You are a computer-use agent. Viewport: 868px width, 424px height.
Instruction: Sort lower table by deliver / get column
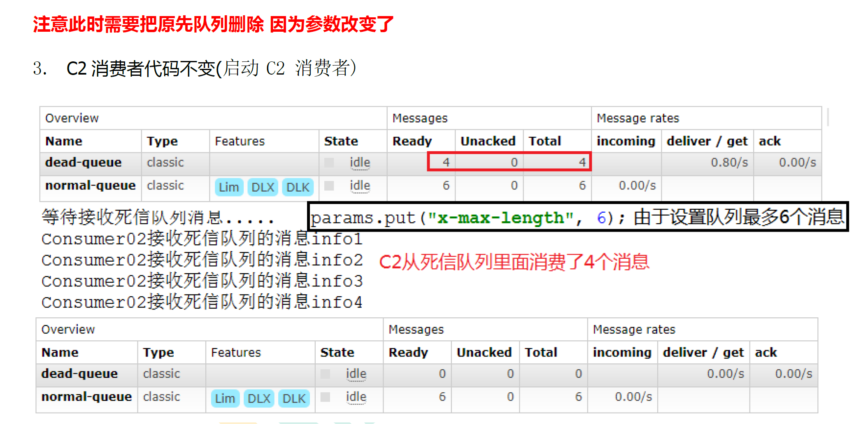(x=703, y=353)
